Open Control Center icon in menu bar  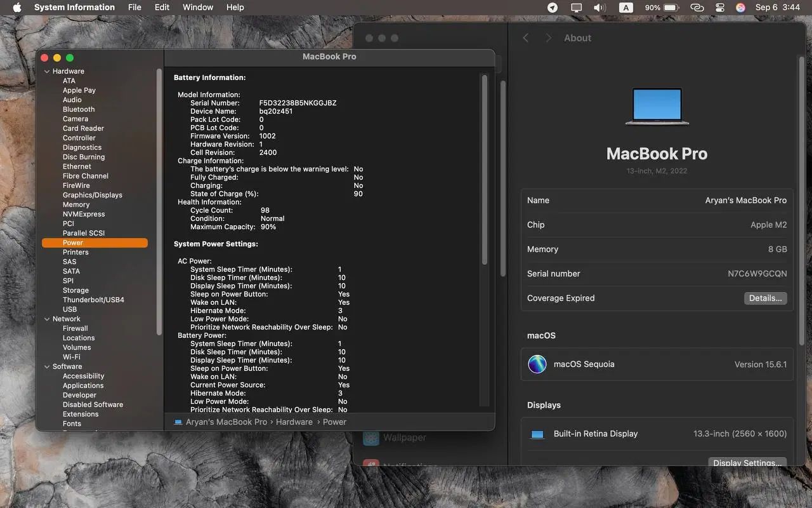pos(719,8)
